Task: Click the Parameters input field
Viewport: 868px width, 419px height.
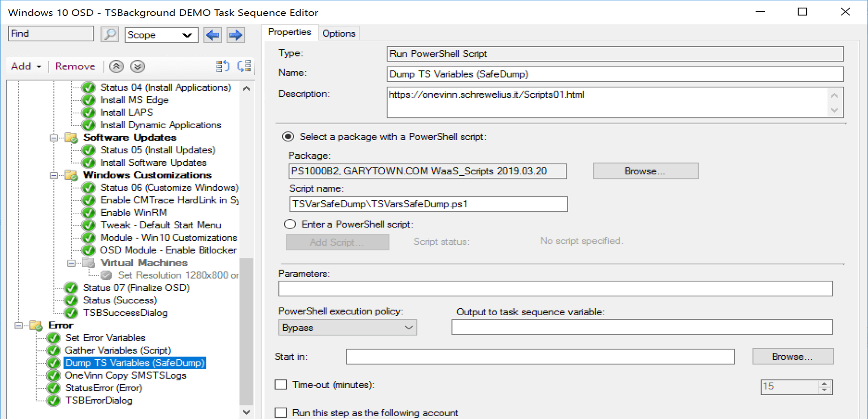Action: click(x=556, y=289)
